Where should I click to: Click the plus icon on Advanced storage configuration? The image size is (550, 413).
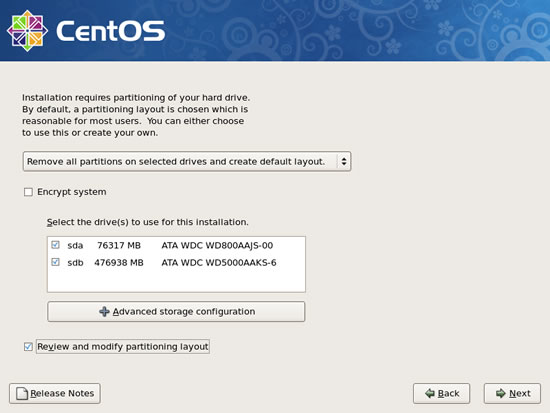(104, 312)
